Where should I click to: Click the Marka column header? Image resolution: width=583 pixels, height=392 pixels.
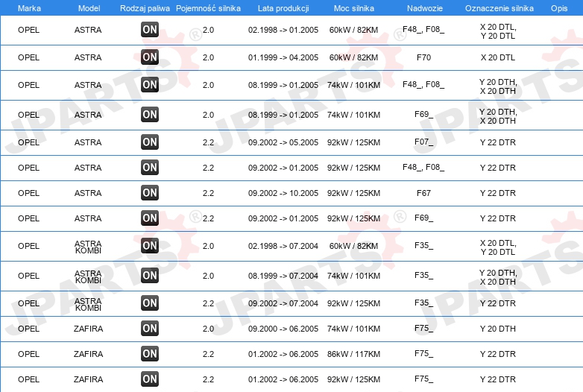point(29,8)
